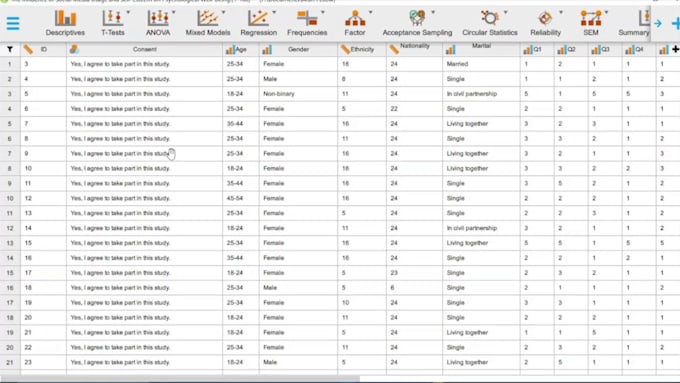Expand the Frequencies dropdown arrow
This screenshot has height=383, width=680.
(322, 12)
